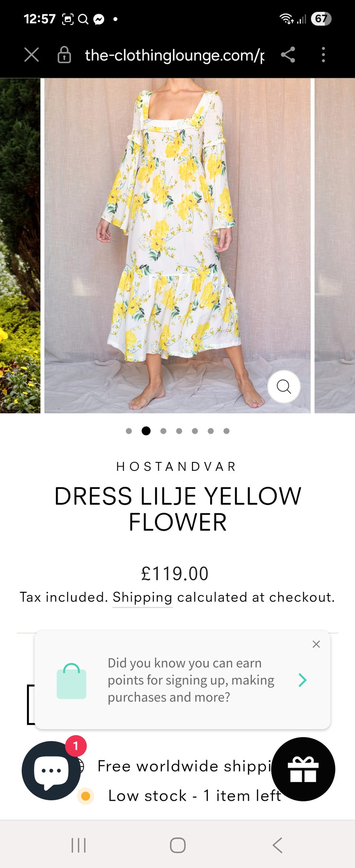Open the live chat bubble
The width and height of the screenshot is (355, 868).
click(x=51, y=771)
